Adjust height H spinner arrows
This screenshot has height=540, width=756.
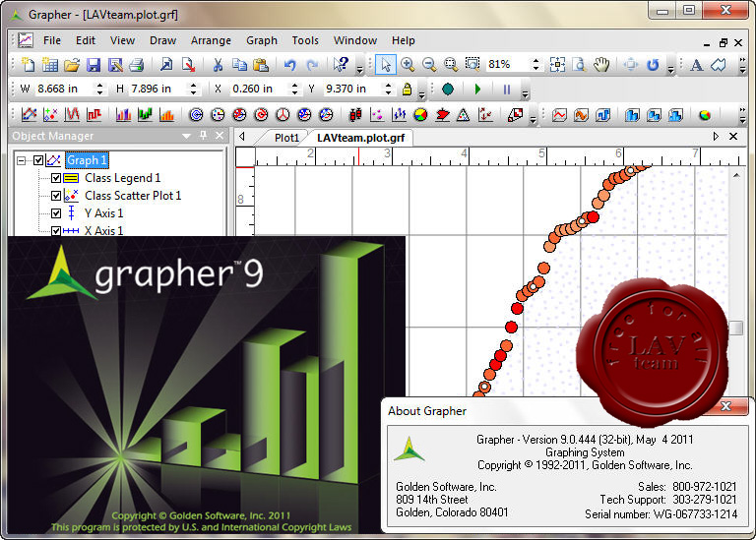tap(193, 90)
